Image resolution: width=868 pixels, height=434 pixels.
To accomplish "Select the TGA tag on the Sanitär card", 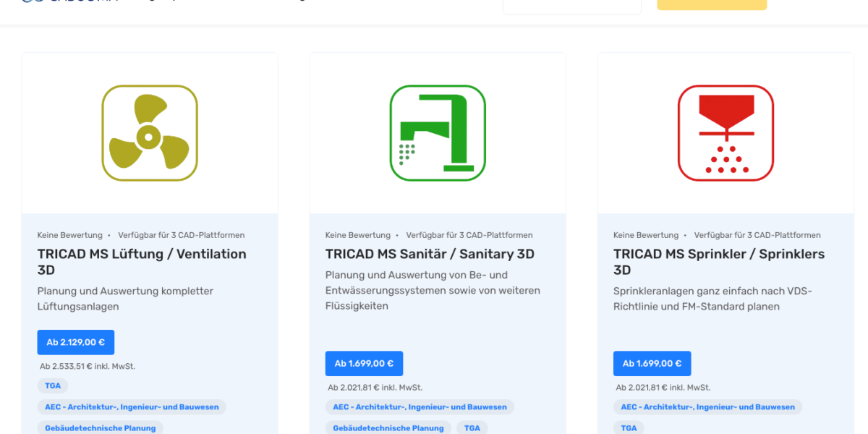I will tap(472, 427).
